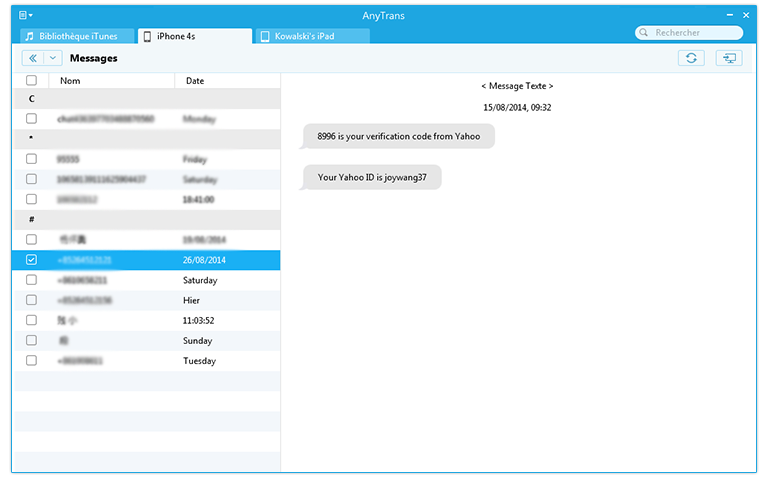This screenshot has width=760, height=481.
Task: Open the AnyTrans app menu icon
Action: click(x=25, y=16)
